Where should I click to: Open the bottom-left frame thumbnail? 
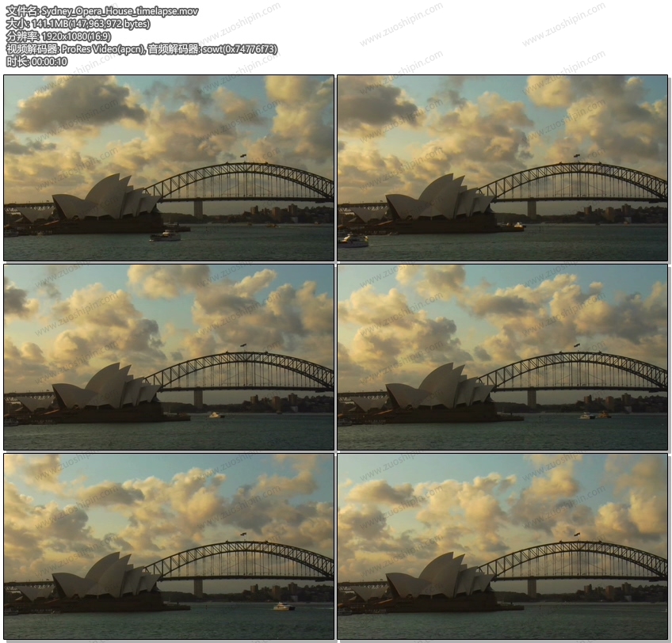(x=169, y=546)
